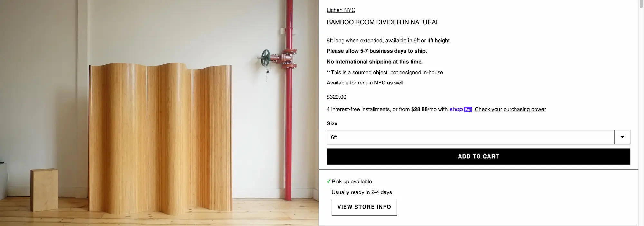Click the Shop Pay logo

click(461, 109)
